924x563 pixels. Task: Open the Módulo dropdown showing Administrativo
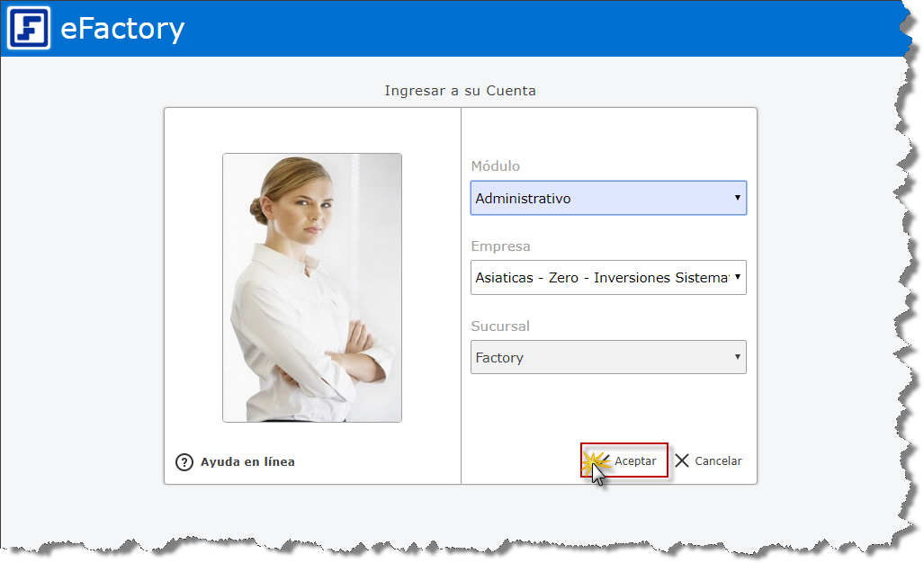click(598, 198)
